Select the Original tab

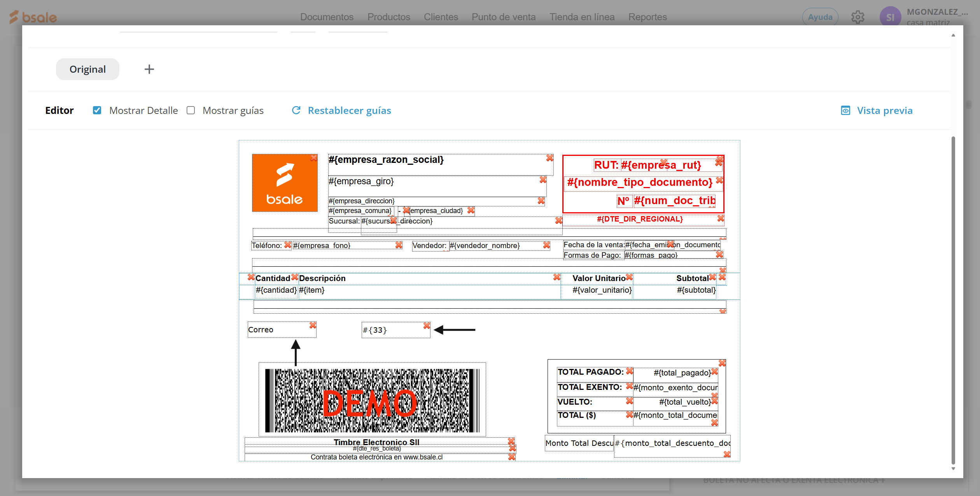click(87, 69)
